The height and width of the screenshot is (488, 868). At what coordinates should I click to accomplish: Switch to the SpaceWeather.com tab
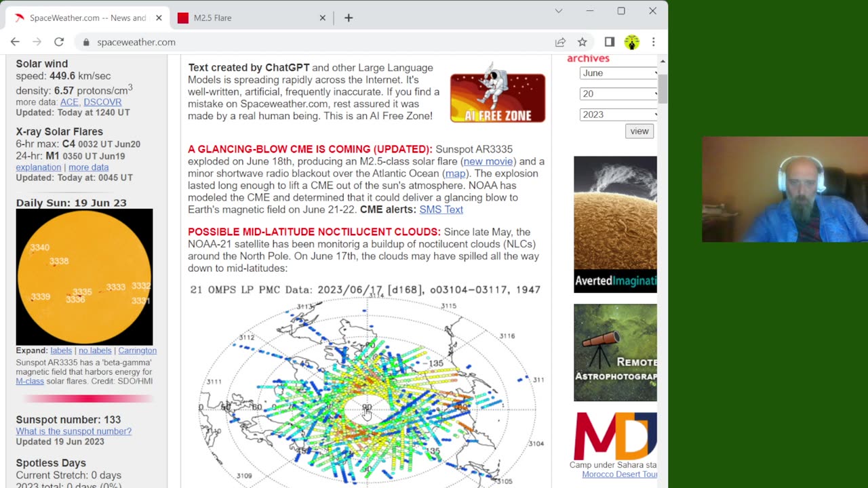click(88, 18)
